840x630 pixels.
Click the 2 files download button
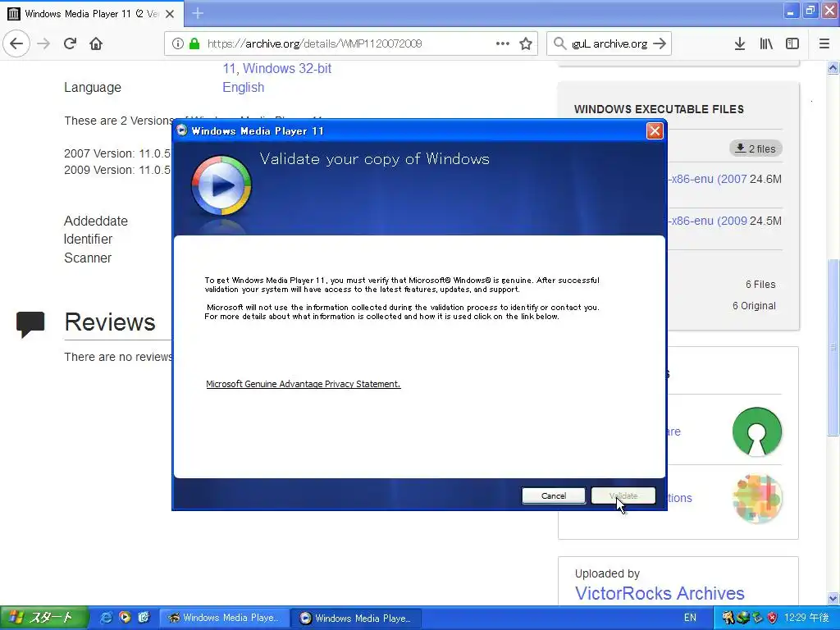click(756, 148)
